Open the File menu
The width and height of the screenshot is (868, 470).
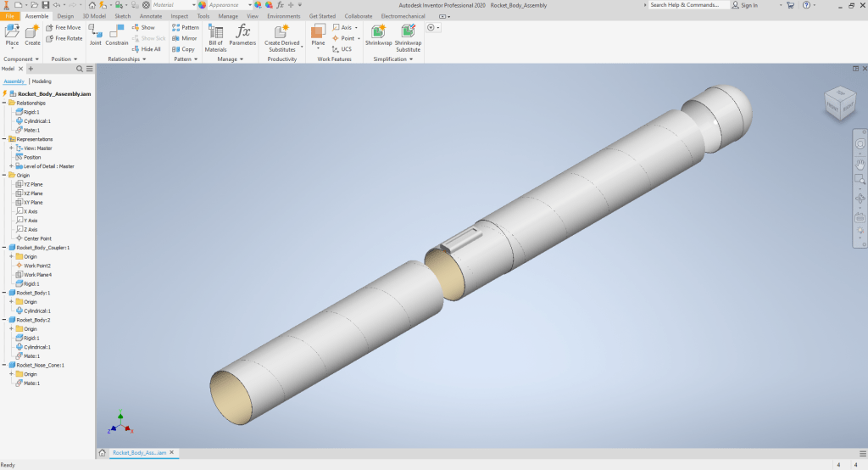pos(8,16)
